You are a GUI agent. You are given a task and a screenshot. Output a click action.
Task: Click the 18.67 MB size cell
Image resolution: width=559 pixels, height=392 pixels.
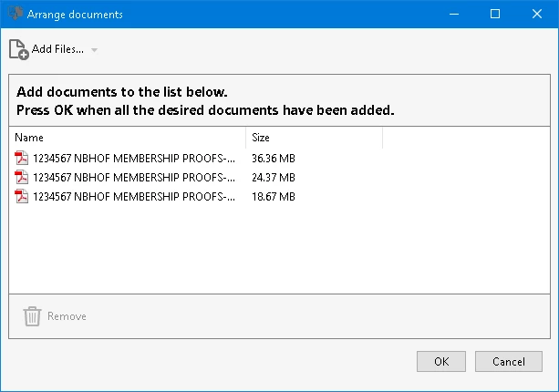point(274,197)
